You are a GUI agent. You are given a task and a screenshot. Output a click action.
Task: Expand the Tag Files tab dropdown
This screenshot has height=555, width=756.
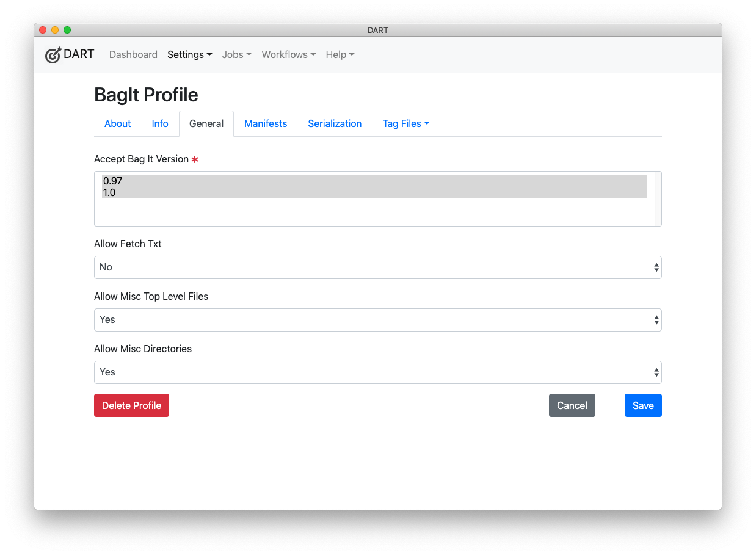pyautogui.click(x=405, y=123)
